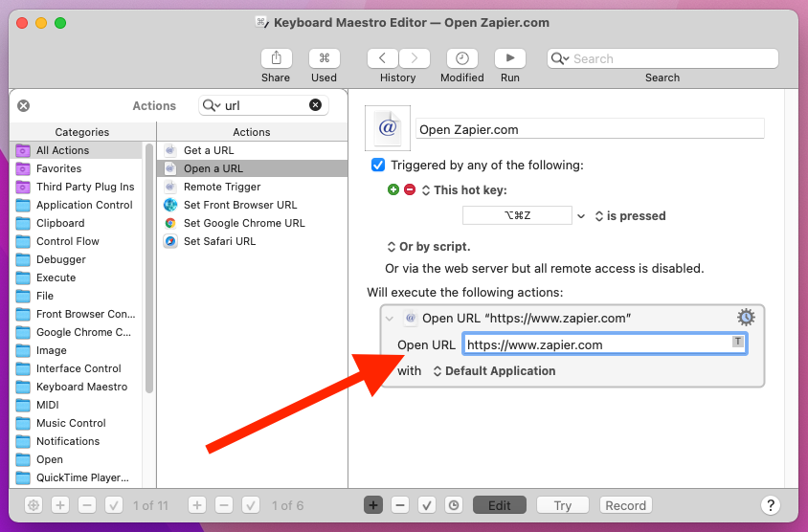The image size is (808, 532).
Task: Click the Categories column header
Action: pos(82,132)
